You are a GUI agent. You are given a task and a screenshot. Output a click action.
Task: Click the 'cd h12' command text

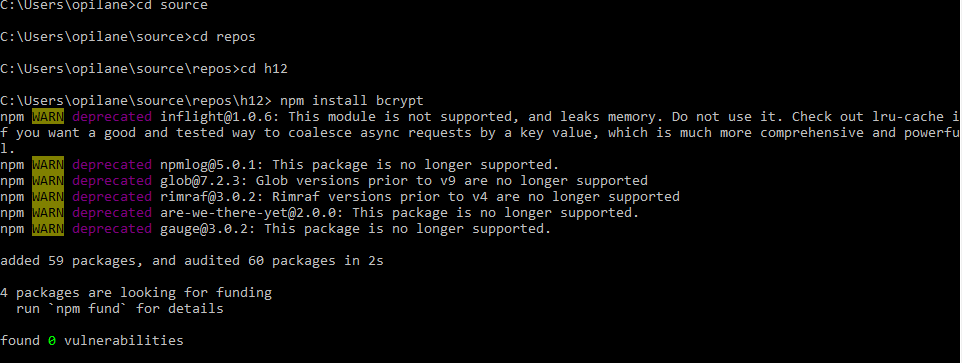click(264, 69)
